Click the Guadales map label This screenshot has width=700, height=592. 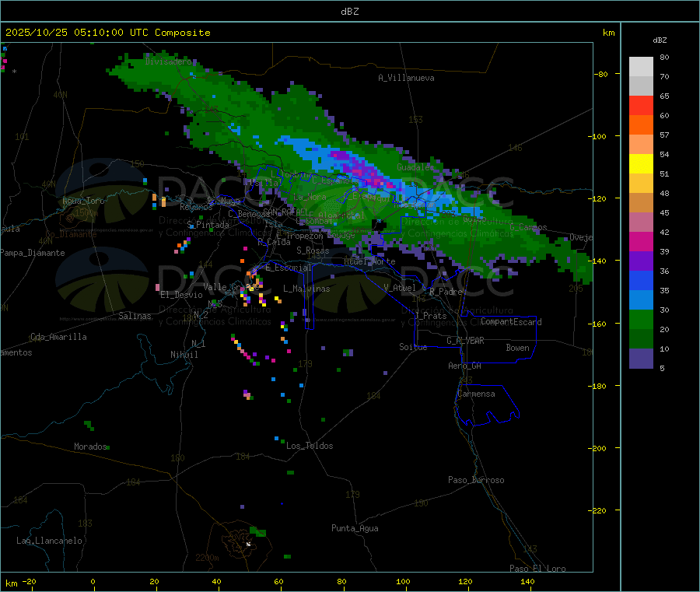(x=415, y=167)
